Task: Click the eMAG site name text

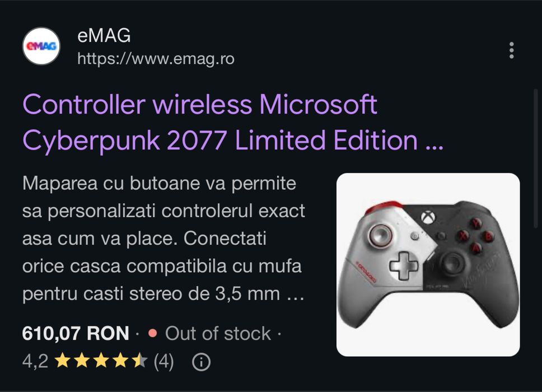Action: tap(104, 35)
